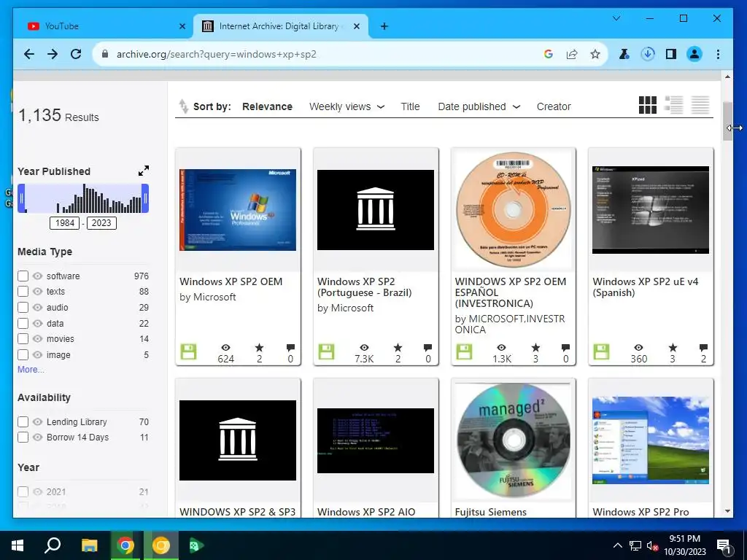Edit the 1984 start year field

64,223
